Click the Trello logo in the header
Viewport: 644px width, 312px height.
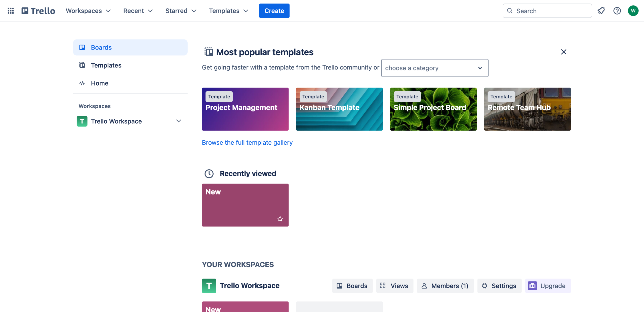(x=38, y=11)
